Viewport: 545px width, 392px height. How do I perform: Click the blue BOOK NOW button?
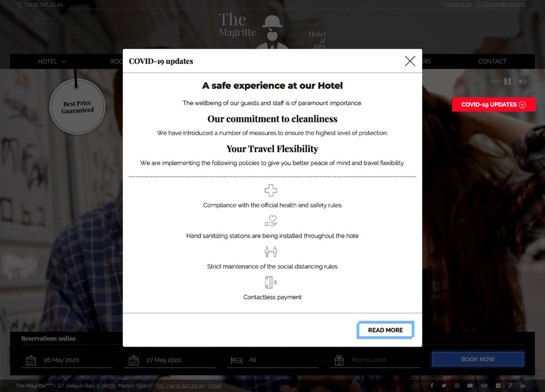click(477, 359)
